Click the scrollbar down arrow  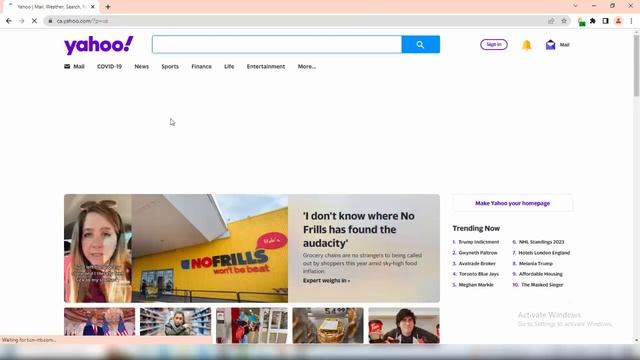point(636,340)
